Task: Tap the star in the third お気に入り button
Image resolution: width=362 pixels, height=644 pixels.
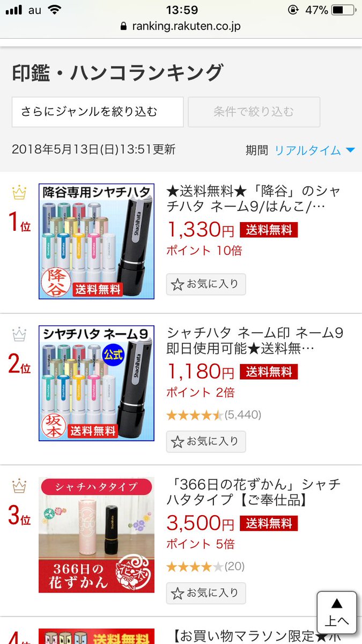Action: click(178, 593)
